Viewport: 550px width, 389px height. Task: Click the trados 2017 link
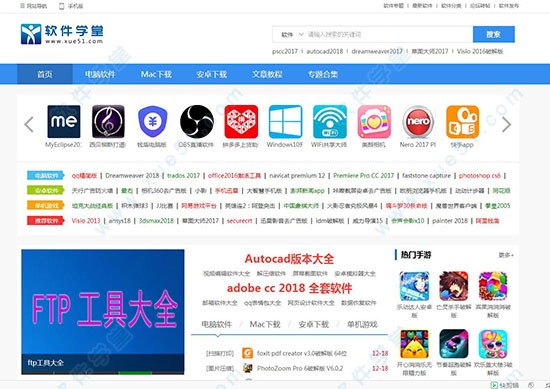pyautogui.click(x=183, y=175)
